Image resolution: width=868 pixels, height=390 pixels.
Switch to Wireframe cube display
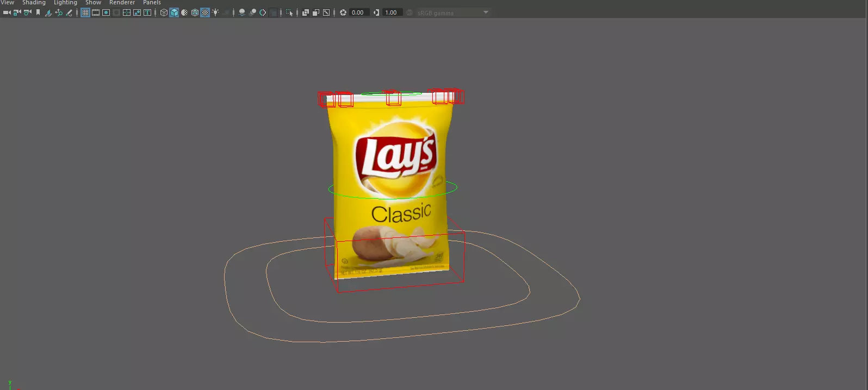pos(164,12)
